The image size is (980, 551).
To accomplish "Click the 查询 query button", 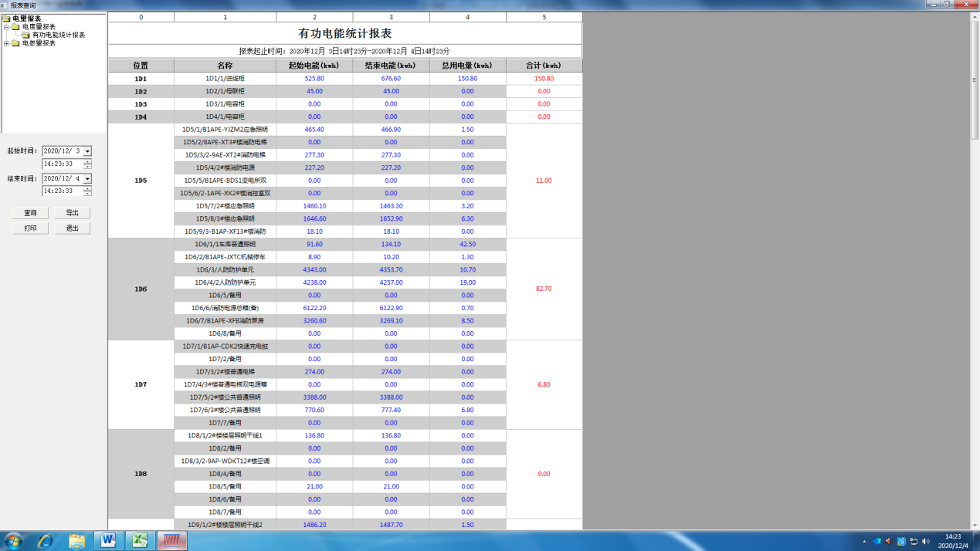I will pyautogui.click(x=30, y=212).
